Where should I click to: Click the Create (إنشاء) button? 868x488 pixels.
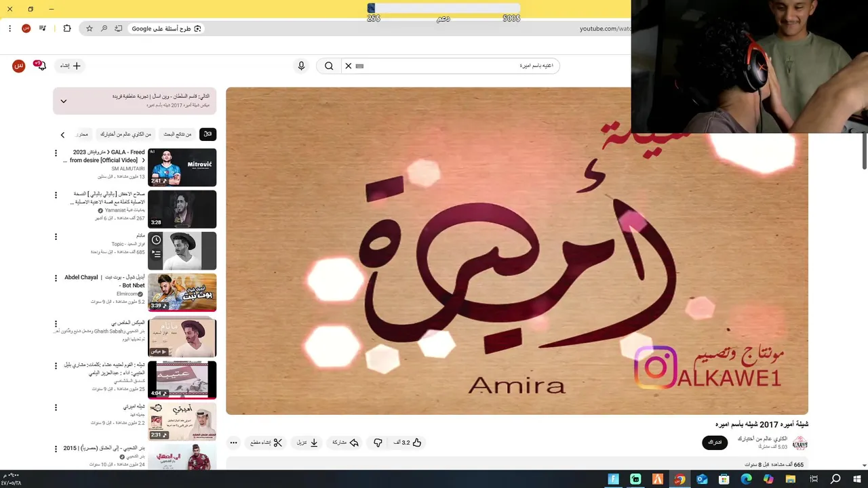coord(71,66)
